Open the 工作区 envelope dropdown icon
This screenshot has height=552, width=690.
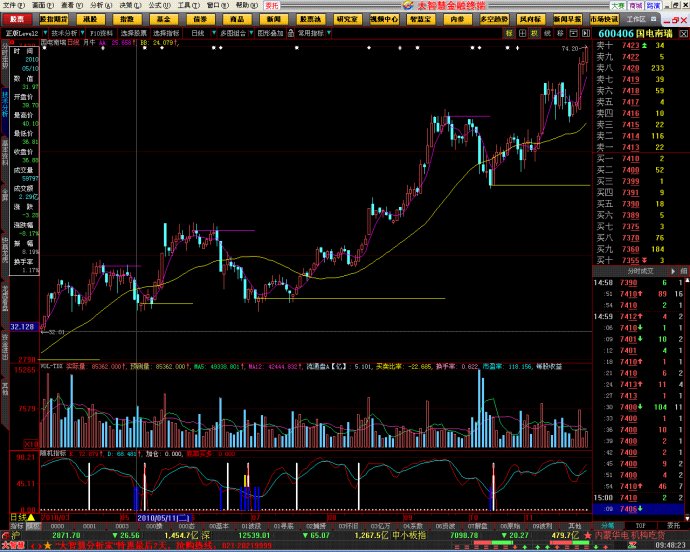click(x=653, y=19)
